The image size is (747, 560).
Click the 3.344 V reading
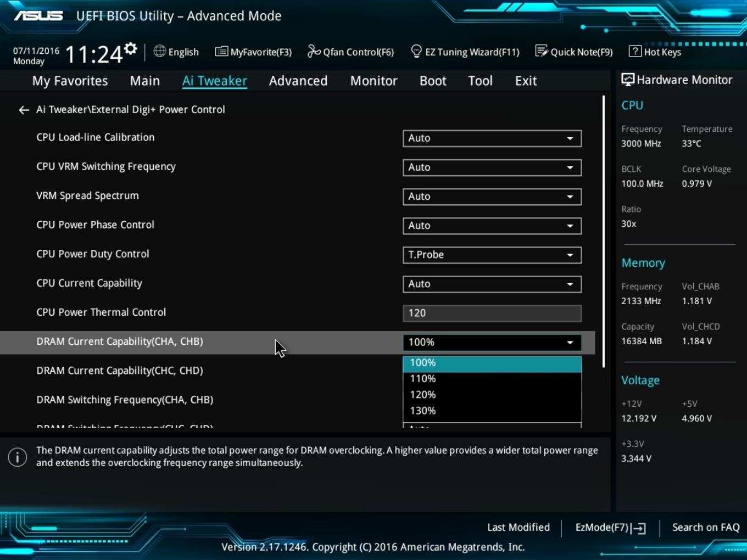click(637, 458)
